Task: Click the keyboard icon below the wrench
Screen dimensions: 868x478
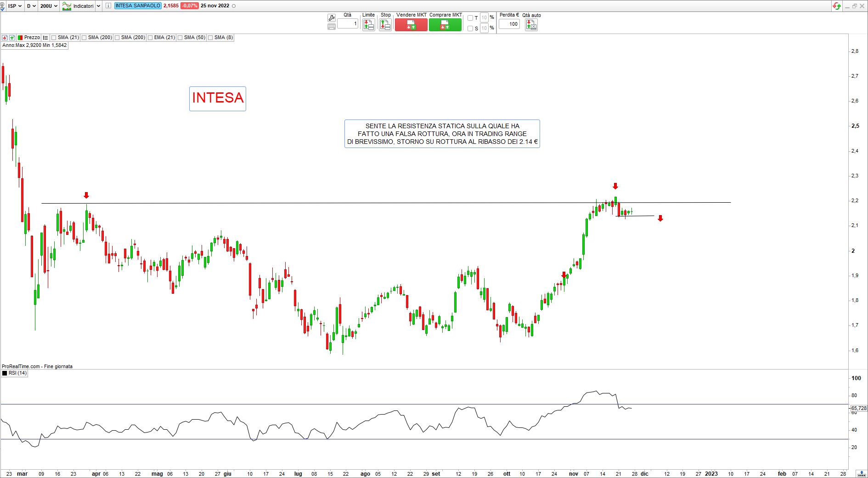Action: (x=332, y=27)
